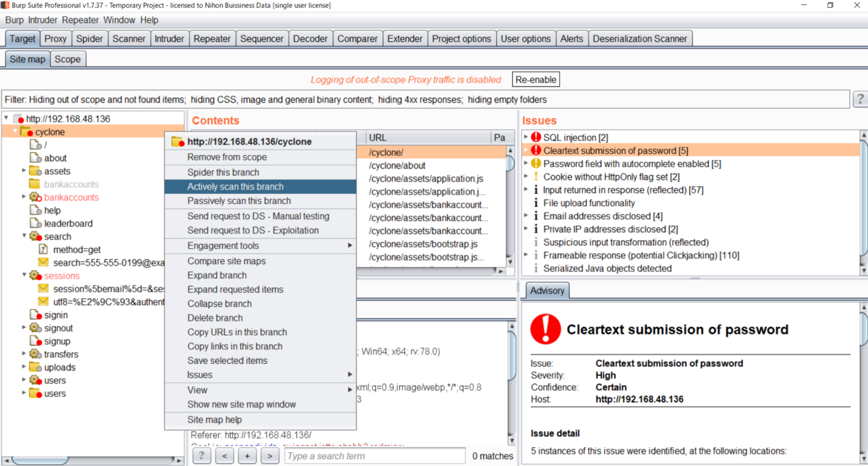Image resolution: width=868 pixels, height=466 pixels.
Task: Click the Password field autocomplete orange severity icon
Action: coord(536,164)
